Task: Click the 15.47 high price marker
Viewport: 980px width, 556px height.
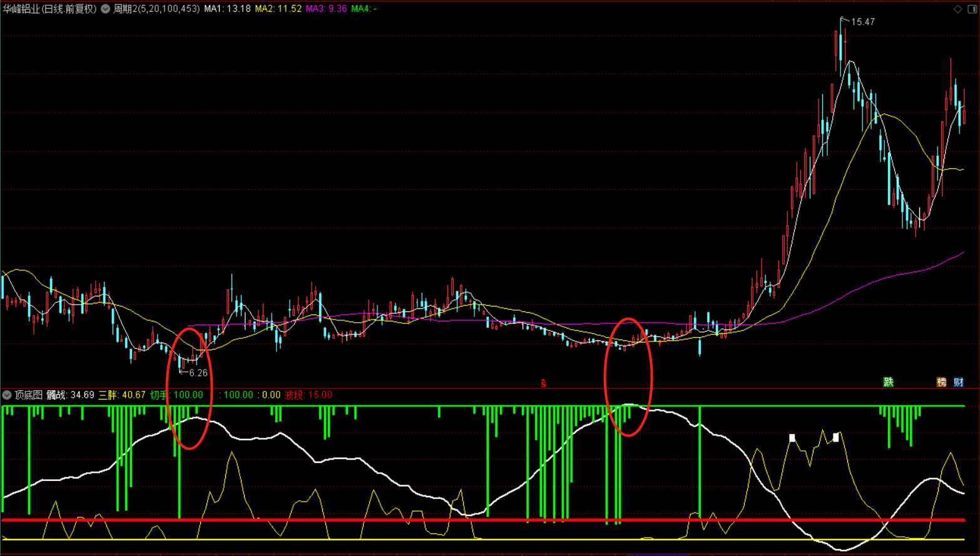Action: [x=863, y=22]
